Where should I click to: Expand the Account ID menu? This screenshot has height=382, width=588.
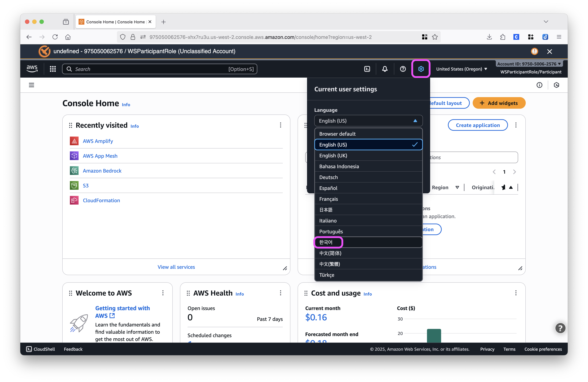tap(529, 64)
